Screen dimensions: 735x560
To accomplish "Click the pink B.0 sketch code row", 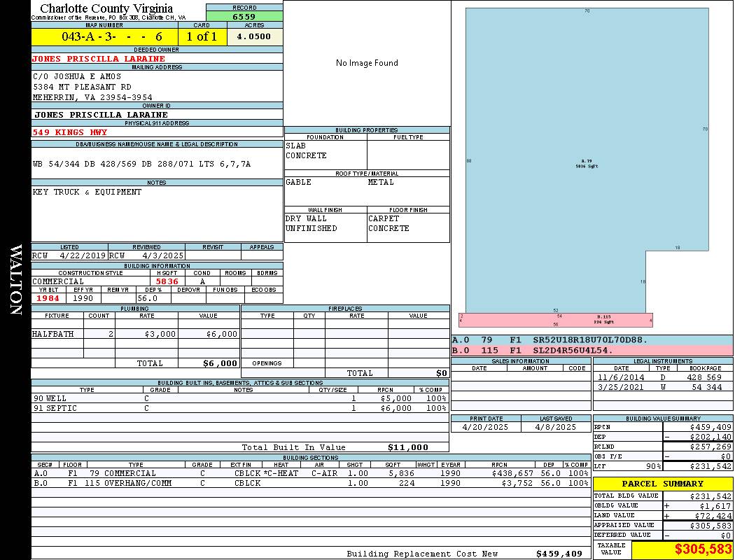I will pyautogui.click(x=592, y=350).
